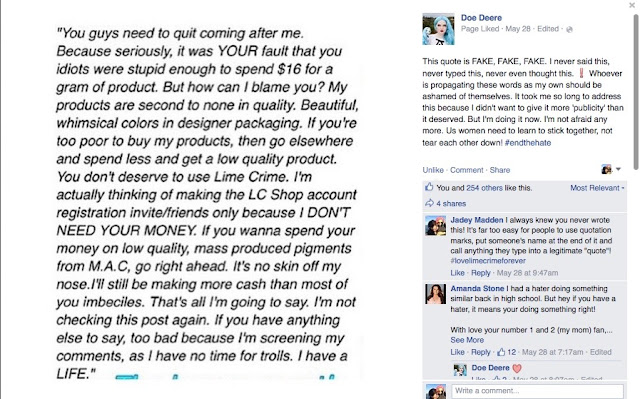Open the post-as profile selector dropdown

click(611, 169)
